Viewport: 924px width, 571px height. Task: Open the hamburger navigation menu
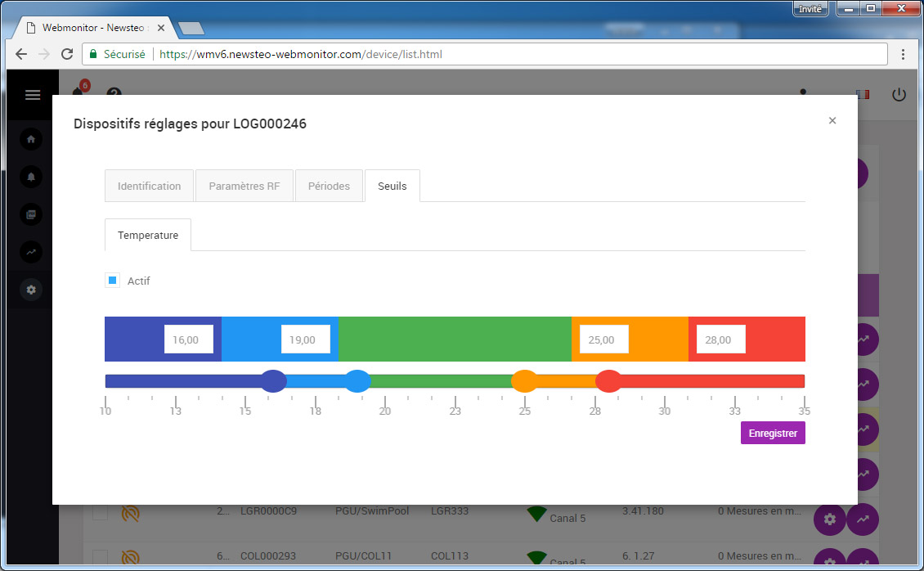tap(33, 95)
